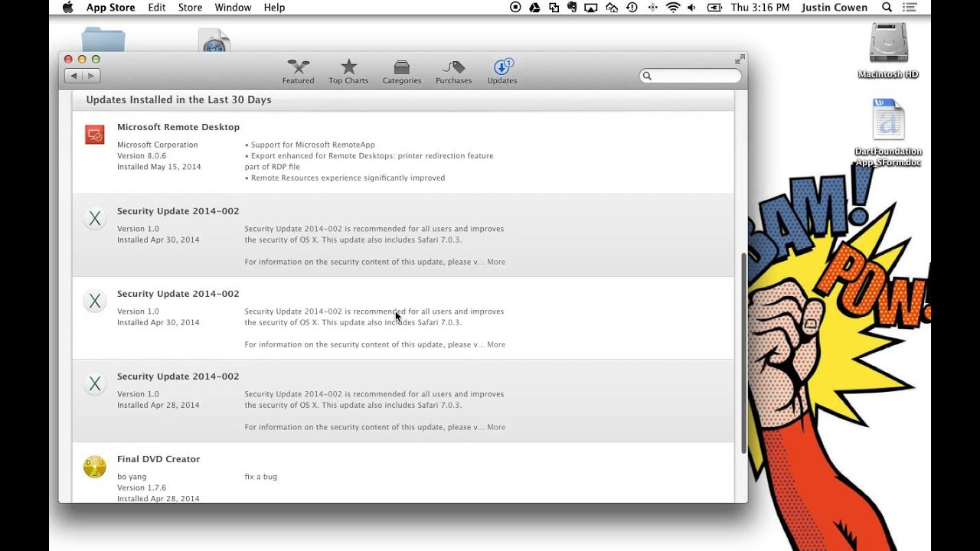Click the Microsoft Corporation developer name
Viewport: 980px width, 551px height.
(x=157, y=145)
